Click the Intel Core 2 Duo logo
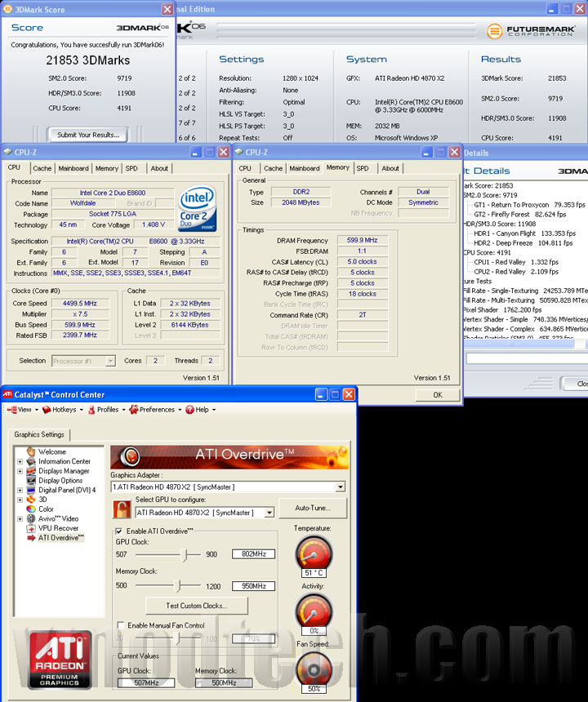588x702 pixels. (x=198, y=208)
